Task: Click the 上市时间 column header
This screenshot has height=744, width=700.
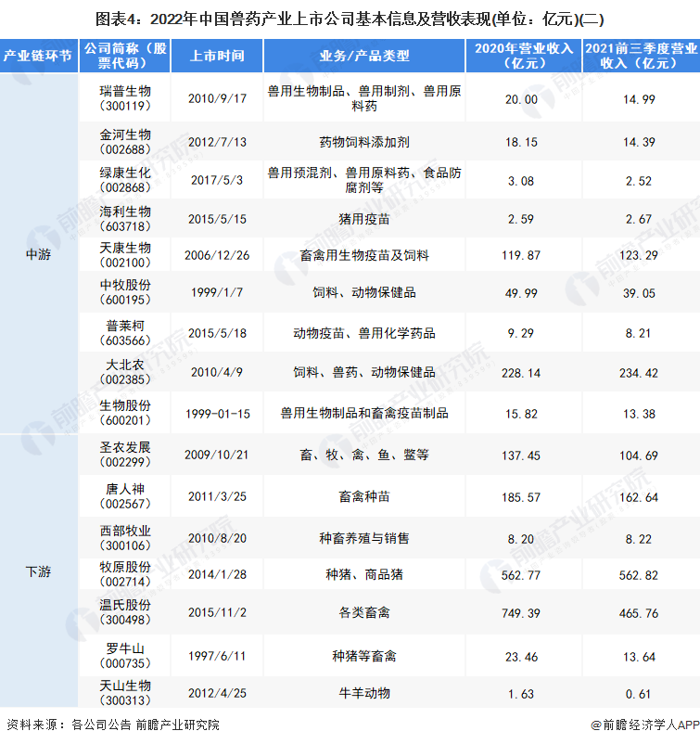Action: point(217,56)
